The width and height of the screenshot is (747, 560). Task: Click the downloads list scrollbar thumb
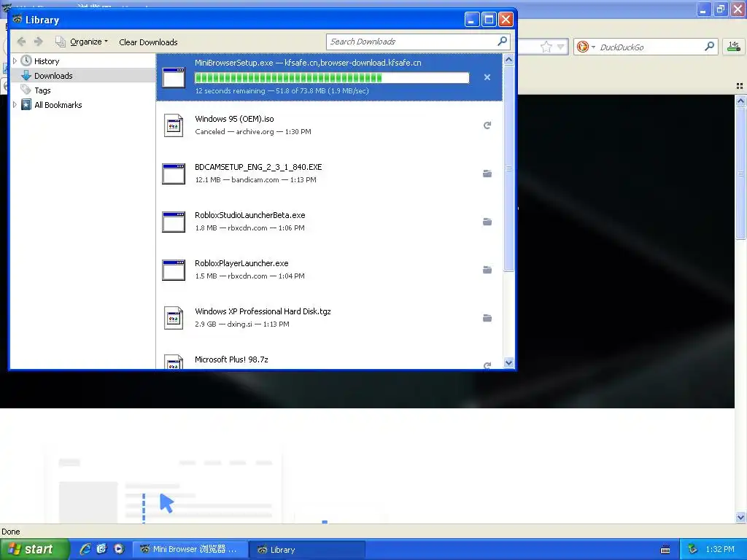pyautogui.click(x=508, y=168)
